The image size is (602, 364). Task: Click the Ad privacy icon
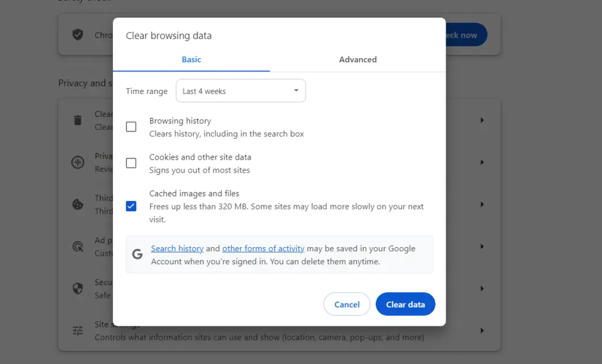[x=78, y=247]
